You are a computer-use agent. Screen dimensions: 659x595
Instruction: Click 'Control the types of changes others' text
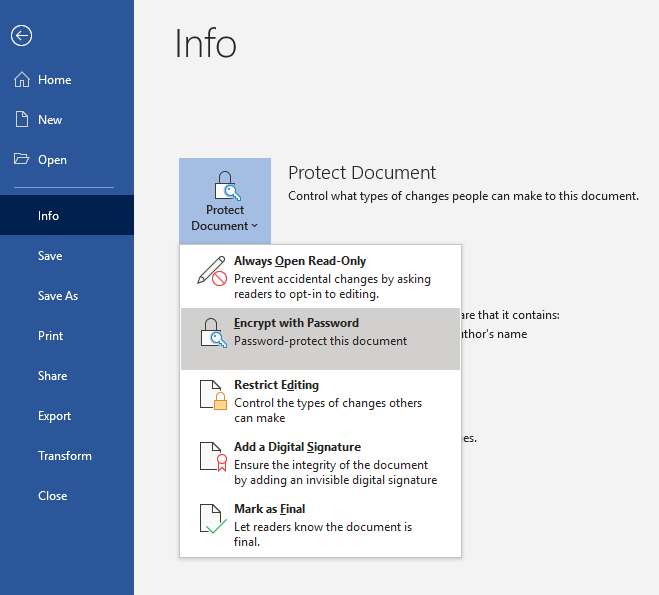pyautogui.click(x=328, y=410)
